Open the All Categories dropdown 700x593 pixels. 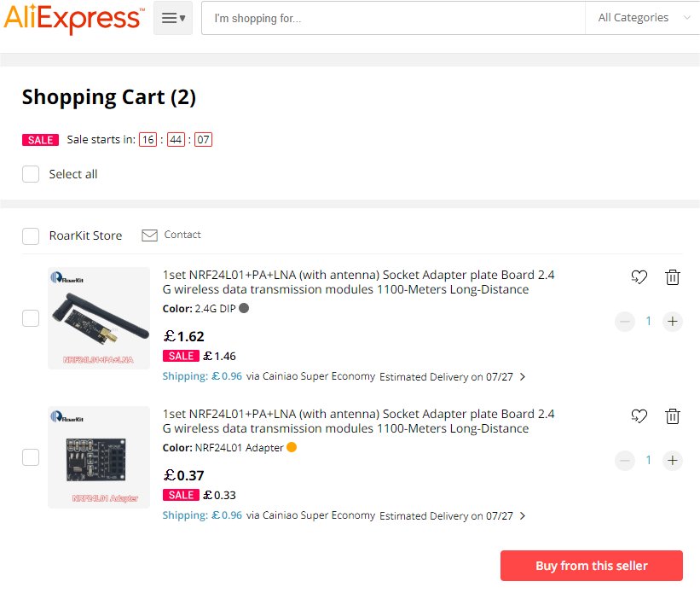(642, 18)
